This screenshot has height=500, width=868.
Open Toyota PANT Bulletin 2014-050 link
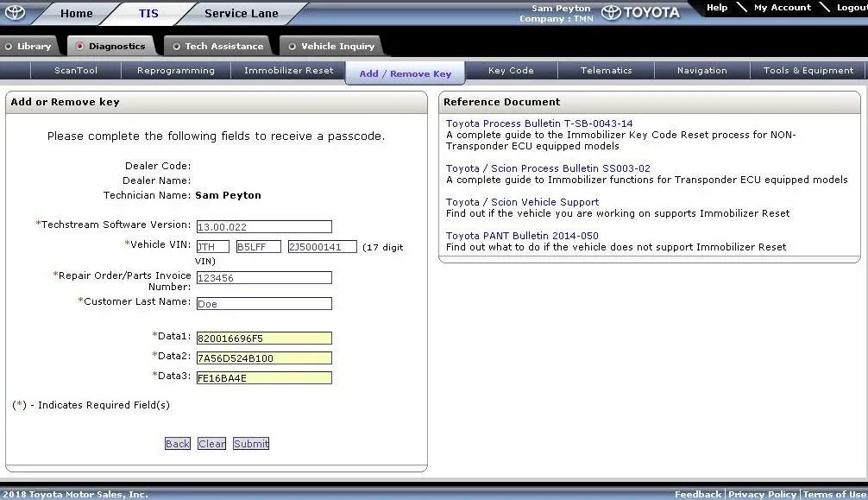(x=522, y=236)
